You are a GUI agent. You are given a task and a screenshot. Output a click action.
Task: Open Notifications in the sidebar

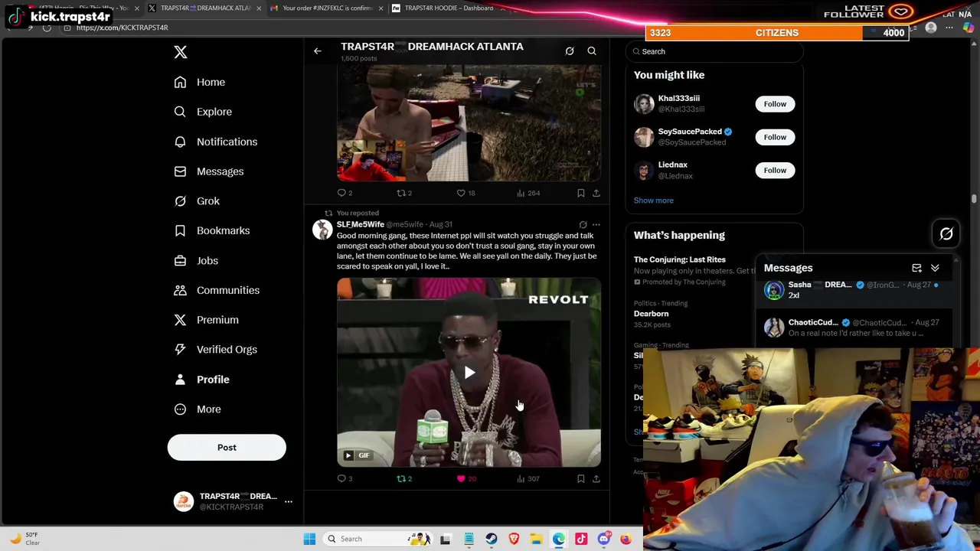click(216, 142)
